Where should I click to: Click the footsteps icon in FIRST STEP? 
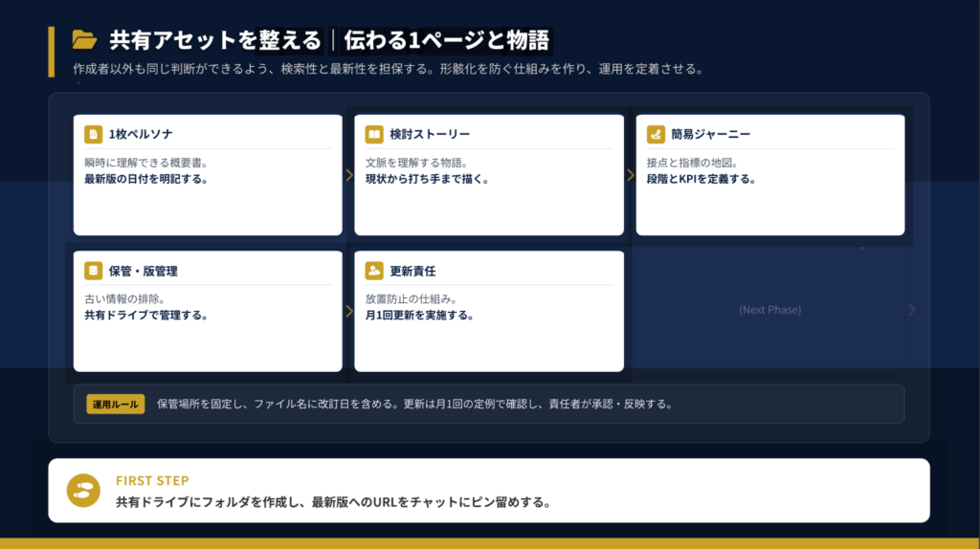coord(84,491)
